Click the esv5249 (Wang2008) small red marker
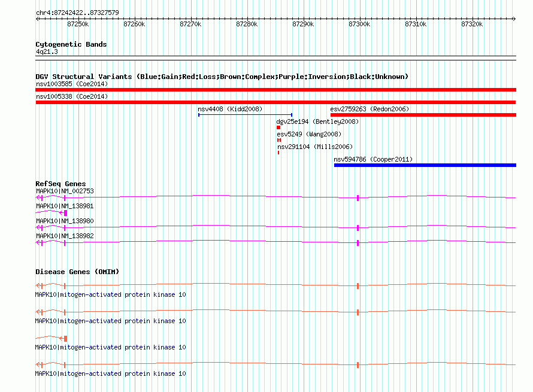Viewport: 533px width, 392px height. (x=279, y=140)
